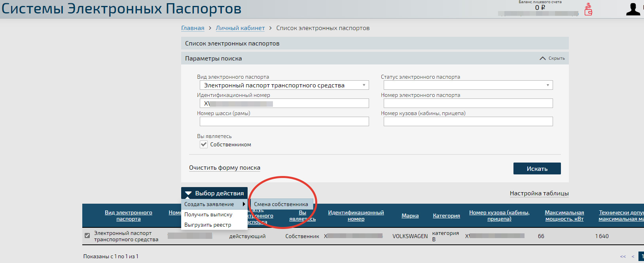Click the Номер электронного паспорта input field
Viewport: 644px width, 263px height.
click(468, 104)
